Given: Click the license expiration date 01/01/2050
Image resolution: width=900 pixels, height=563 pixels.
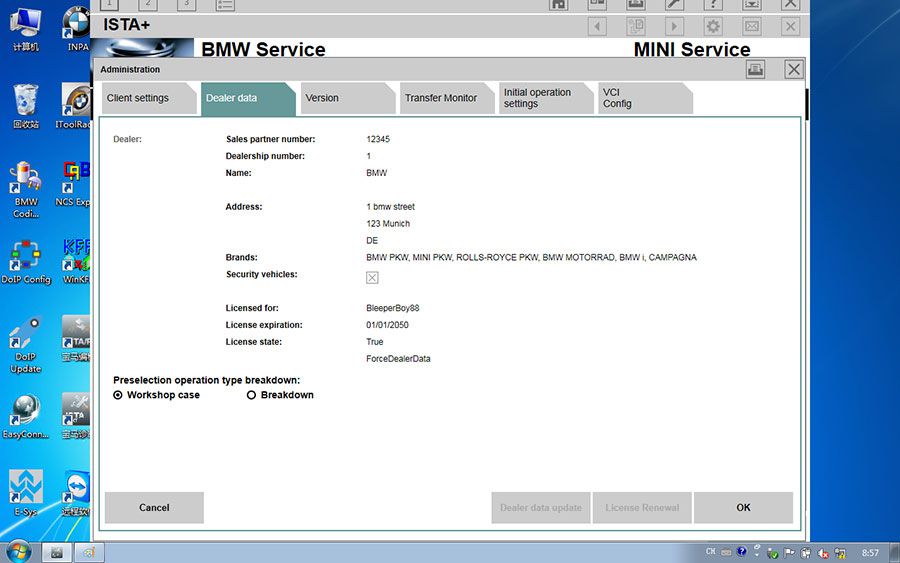Looking at the screenshot, I should tap(387, 325).
